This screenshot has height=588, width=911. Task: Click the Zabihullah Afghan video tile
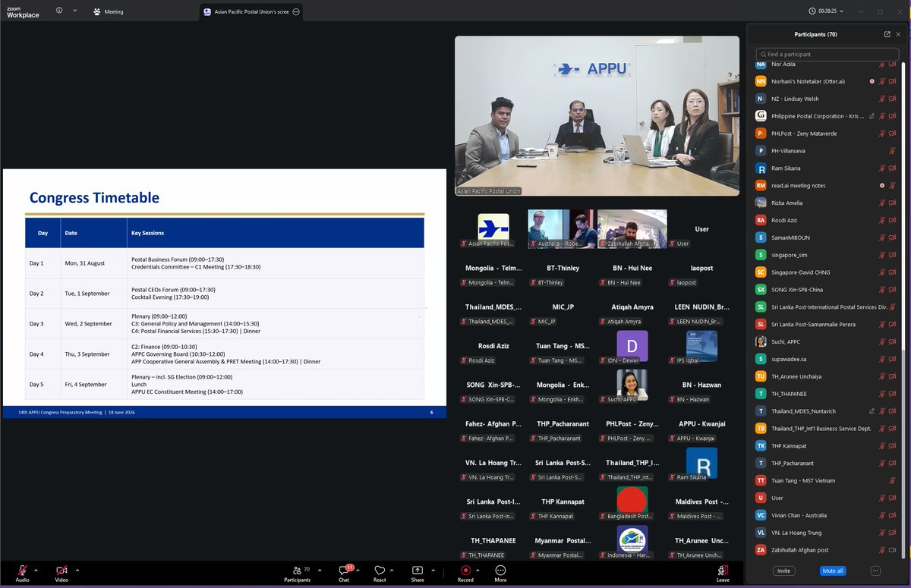point(632,229)
